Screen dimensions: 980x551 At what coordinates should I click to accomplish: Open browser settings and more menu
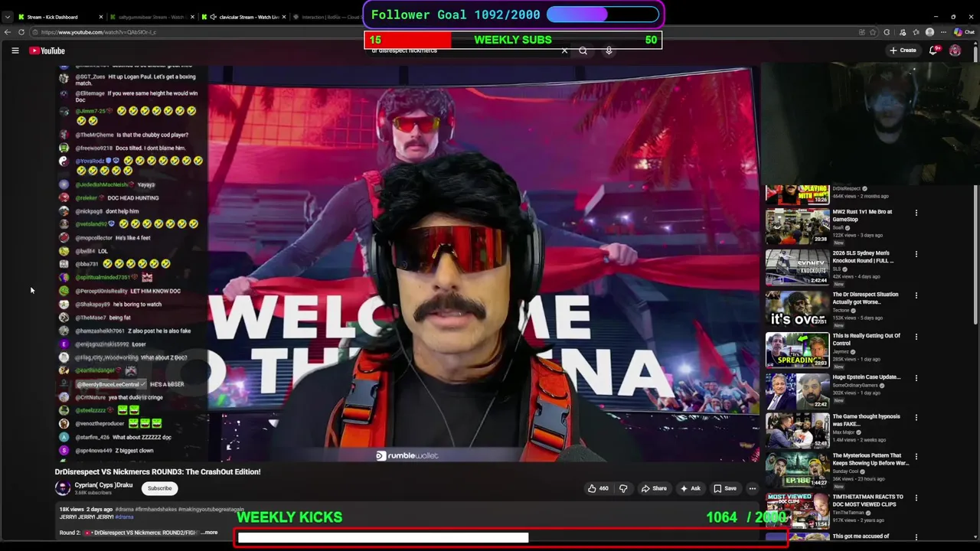[x=943, y=32]
